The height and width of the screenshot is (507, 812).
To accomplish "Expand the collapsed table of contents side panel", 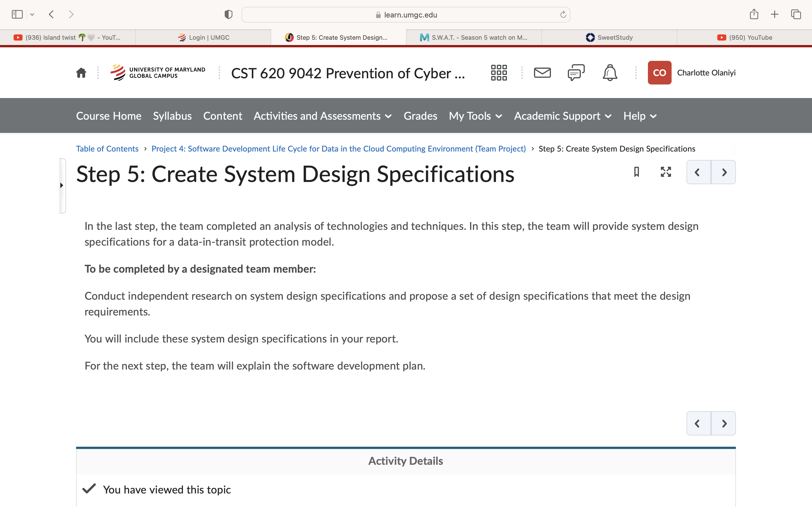I will click(62, 185).
